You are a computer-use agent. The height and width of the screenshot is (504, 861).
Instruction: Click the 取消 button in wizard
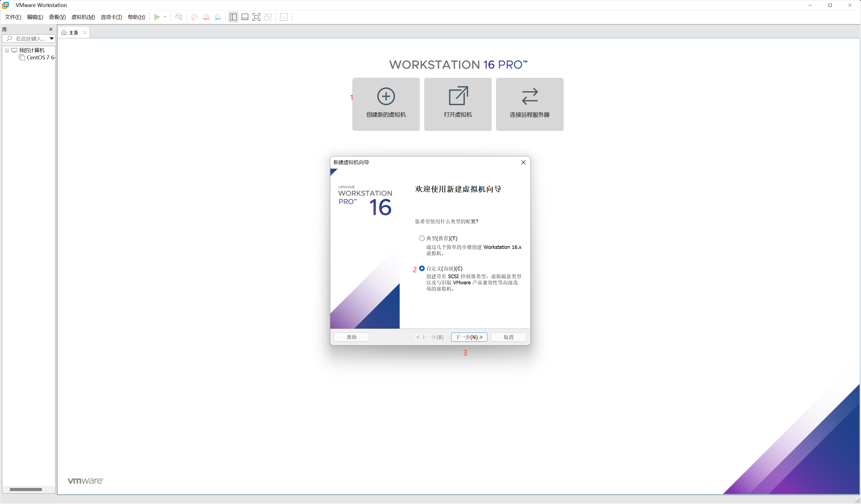point(508,337)
